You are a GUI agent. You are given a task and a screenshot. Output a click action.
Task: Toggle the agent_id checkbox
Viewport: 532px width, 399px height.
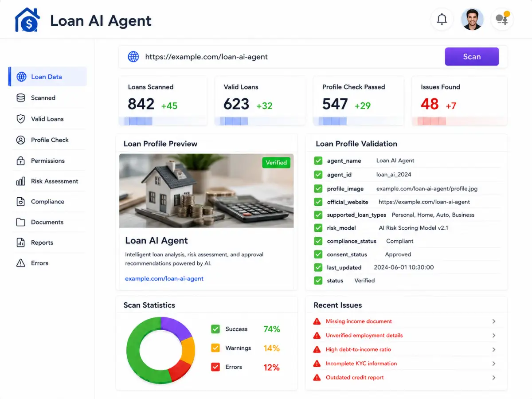(318, 174)
